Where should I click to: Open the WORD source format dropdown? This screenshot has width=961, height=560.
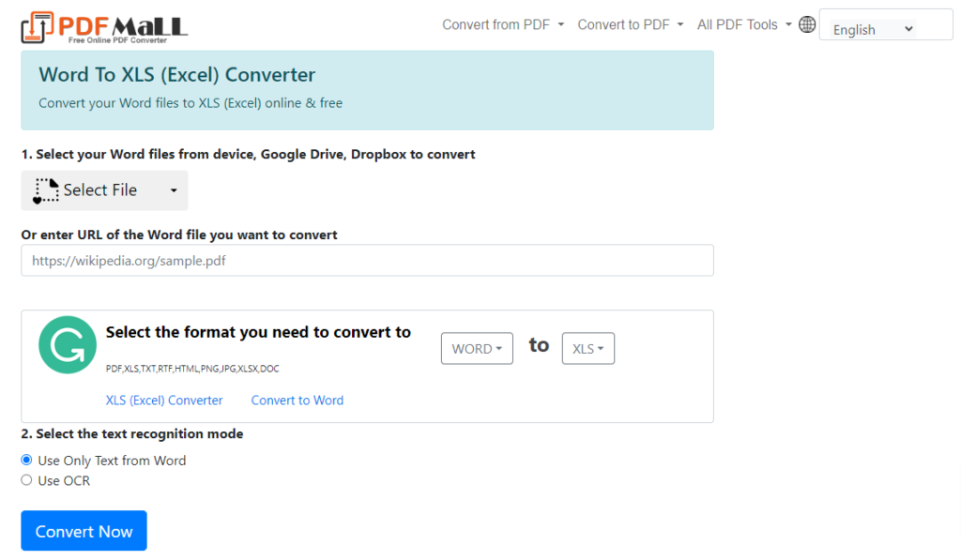click(x=477, y=348)
